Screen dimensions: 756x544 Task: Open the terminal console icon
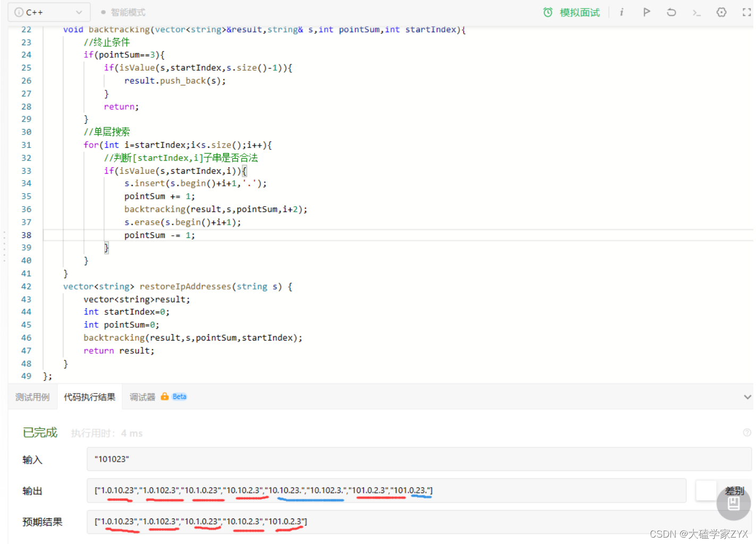point(696,12)
